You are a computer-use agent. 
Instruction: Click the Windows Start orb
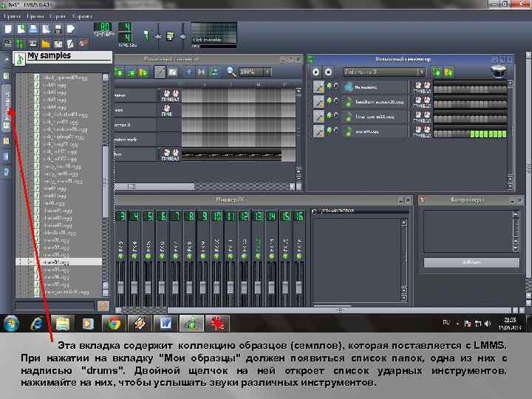tap(11, 323)
